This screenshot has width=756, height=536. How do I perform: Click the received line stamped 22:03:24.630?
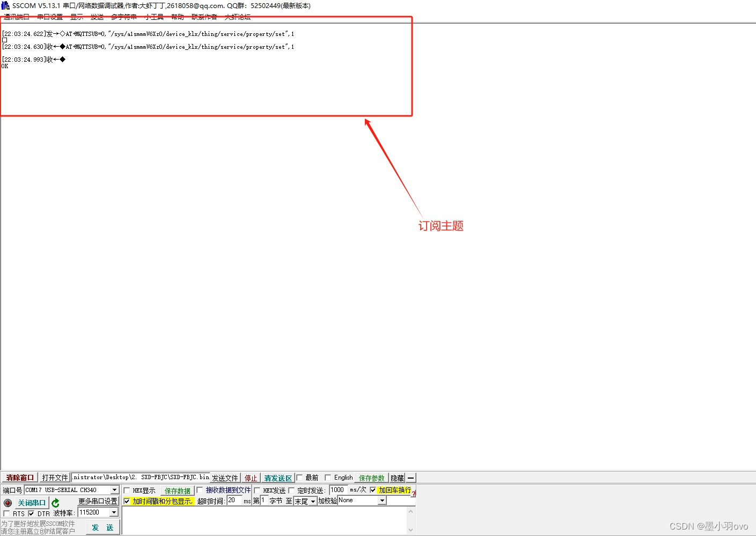point(148,47)
